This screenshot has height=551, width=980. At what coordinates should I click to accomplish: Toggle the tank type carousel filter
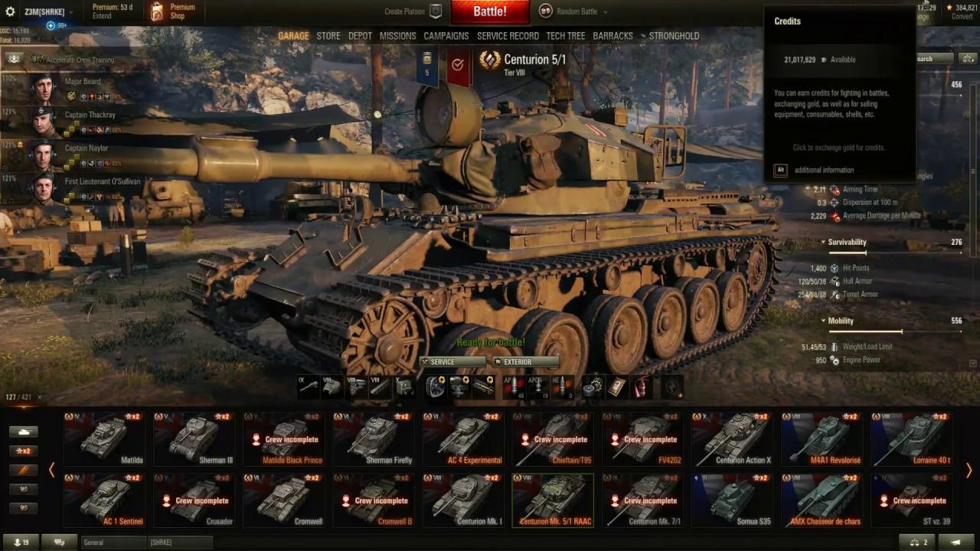(23, 432)
